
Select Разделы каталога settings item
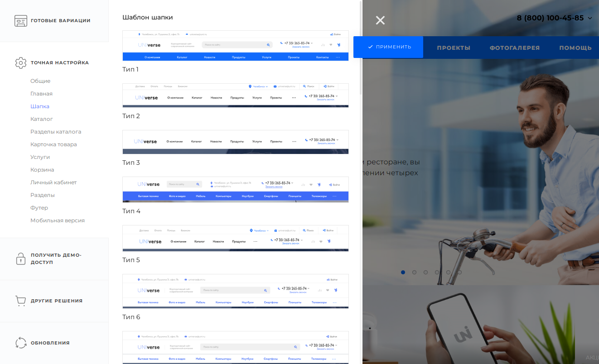coord(56,132)
